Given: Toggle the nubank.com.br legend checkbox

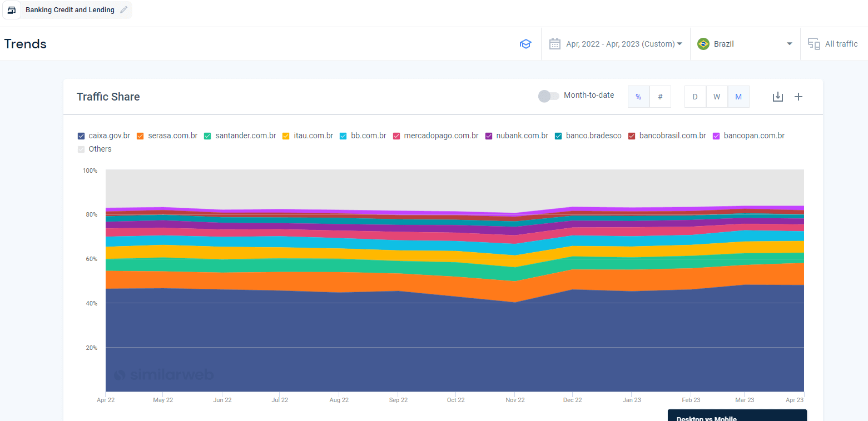Looking at the screenshot, I should pos(489,136).
